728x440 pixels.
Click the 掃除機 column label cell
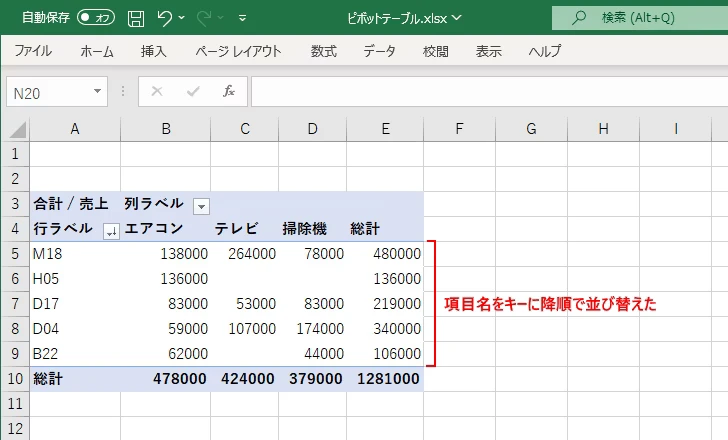tap(312, 229)
